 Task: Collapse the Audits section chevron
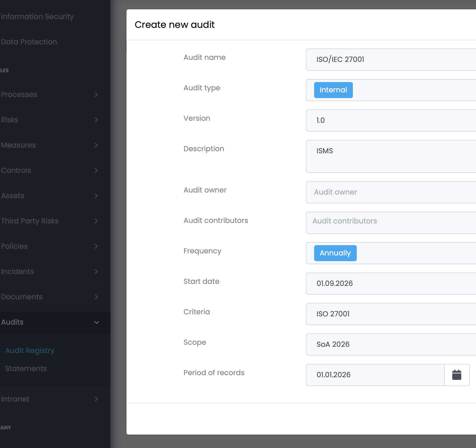pyautogui.click(x=97, y=322)
